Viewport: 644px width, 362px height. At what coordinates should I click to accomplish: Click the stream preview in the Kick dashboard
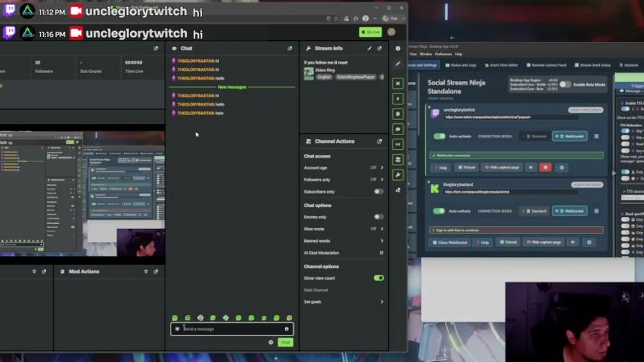click(x=82, y=194)
